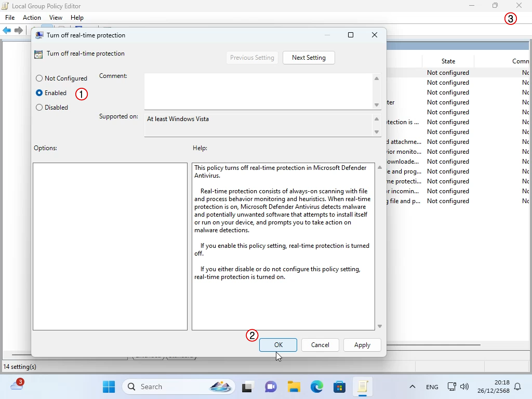Screen dimensions: 532x399
Task: Click Help text scrollbar down arrow
Action: tap(380, 326)
